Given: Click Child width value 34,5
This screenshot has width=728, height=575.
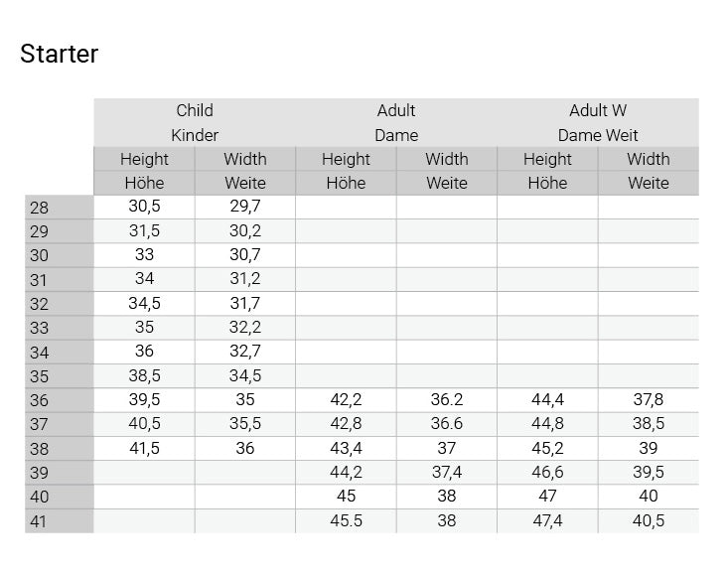Looking at the screenshot, I should [x=245, y=376].
